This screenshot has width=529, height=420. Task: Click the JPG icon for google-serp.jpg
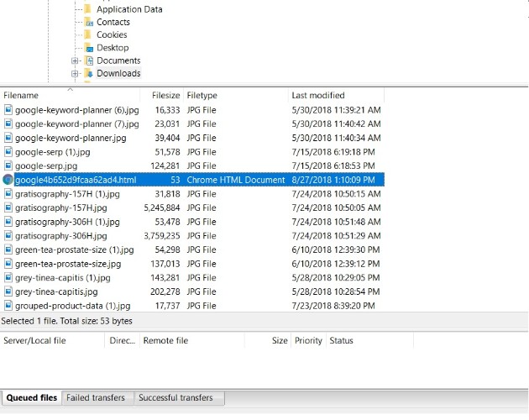point(8,166)
